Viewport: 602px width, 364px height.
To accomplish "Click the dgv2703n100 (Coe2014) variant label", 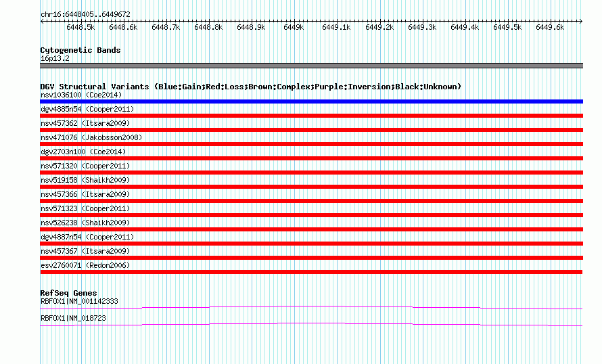I will click(x=83, y=152).
